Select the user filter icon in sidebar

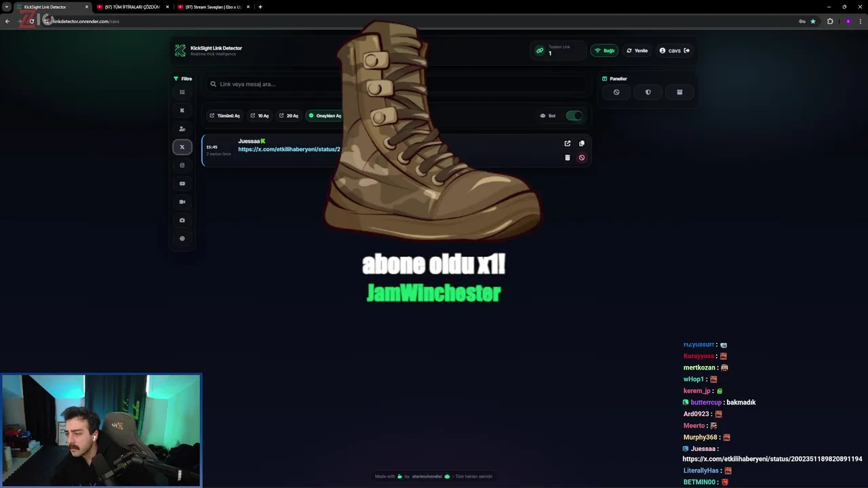coord(182,129)
